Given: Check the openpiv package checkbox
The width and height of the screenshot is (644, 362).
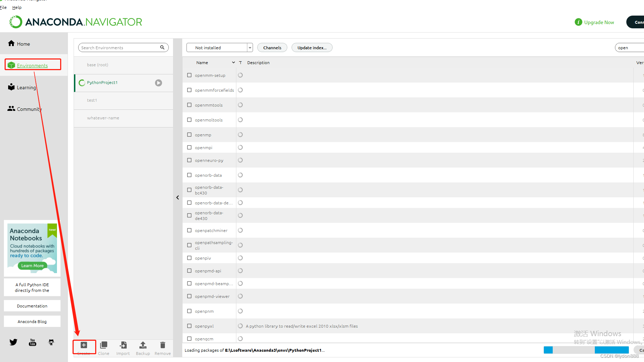Looking at the screenshot, I should click(189, 258).
